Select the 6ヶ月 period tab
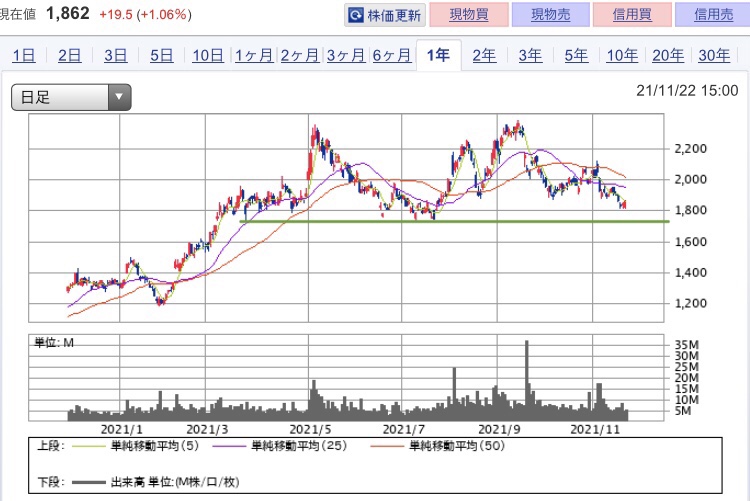 (391, 56)
